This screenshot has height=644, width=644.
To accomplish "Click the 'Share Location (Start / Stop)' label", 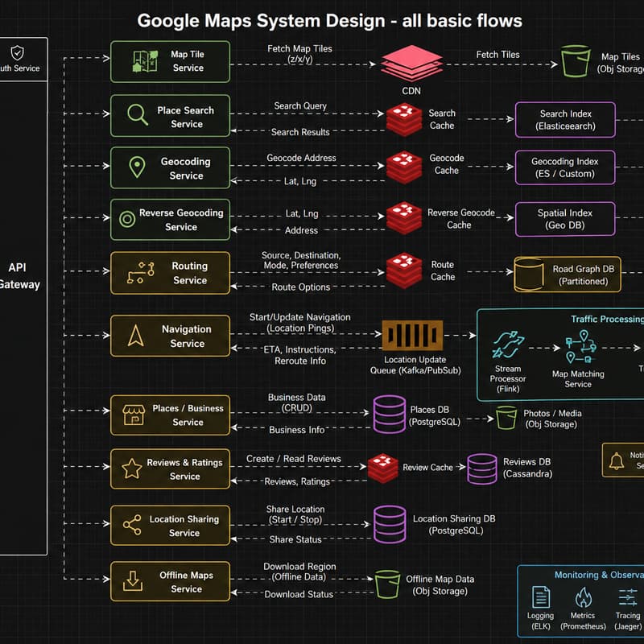I will 295,514.
